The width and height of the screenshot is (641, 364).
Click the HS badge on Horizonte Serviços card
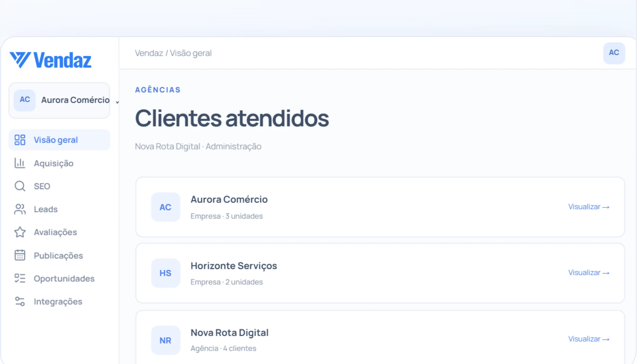tap(165, 273)
